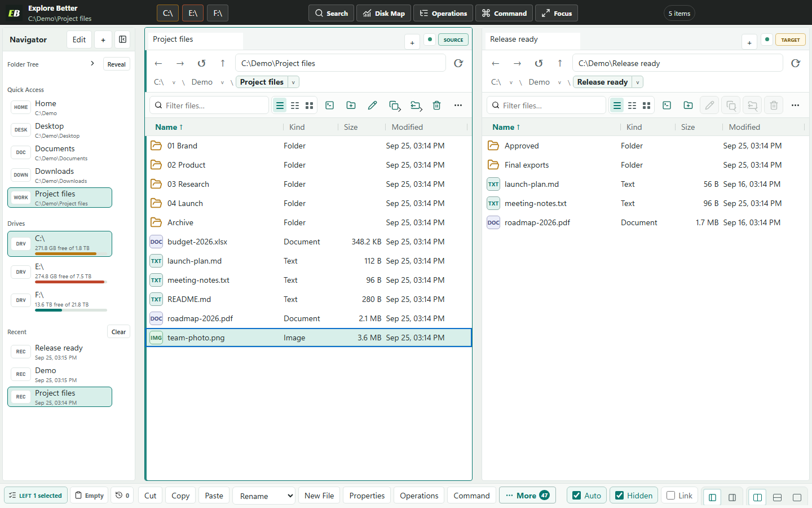
Task: Open the More actions menu with 47 badge
Action: coord(527,496)
